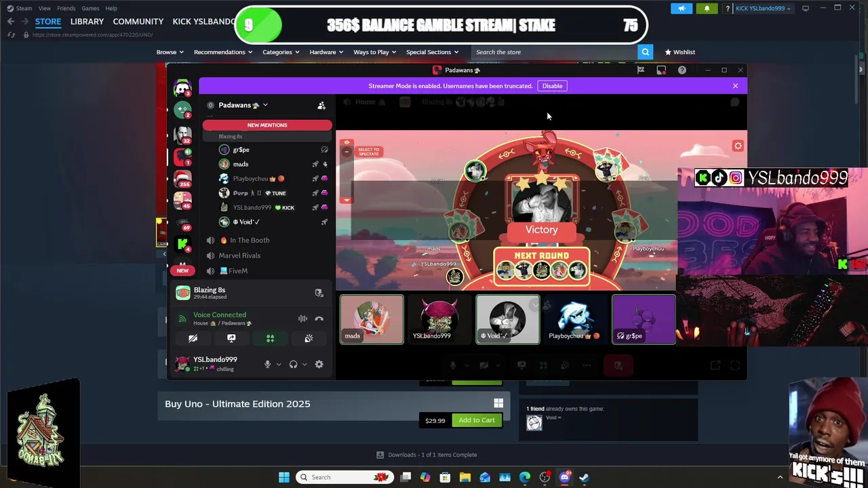The width and height of the screenshot is (868, 488).
Task: Click Discord screen recording icon in title bar
Action: pyautogui.click(x=661, y=70)
